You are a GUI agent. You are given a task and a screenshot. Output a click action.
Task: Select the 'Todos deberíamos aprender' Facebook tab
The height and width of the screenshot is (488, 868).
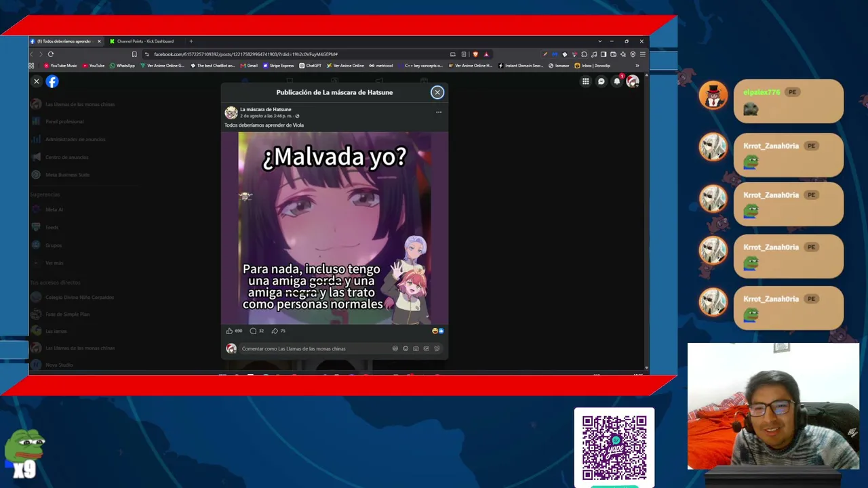point(65,41)
